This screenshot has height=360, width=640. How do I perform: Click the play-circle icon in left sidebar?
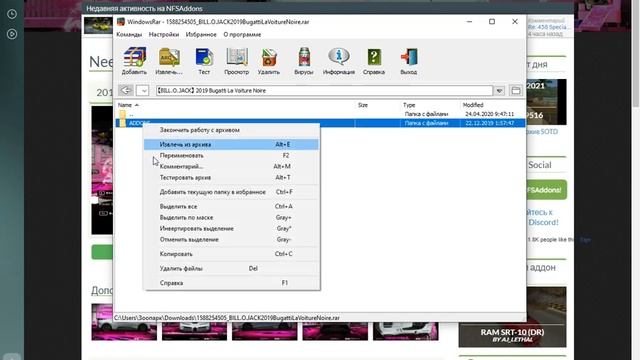12,34
